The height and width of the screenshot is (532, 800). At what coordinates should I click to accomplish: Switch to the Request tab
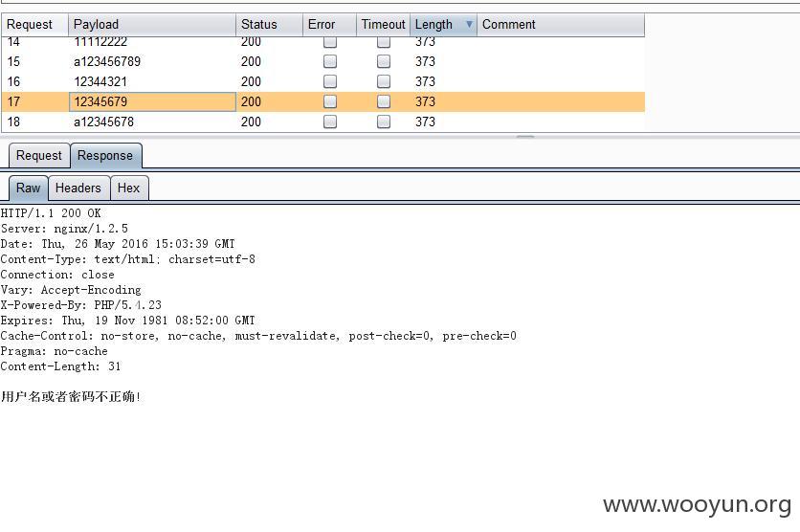click(39, 156)
